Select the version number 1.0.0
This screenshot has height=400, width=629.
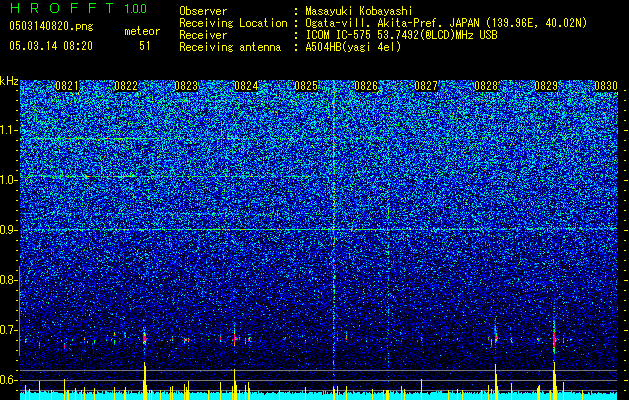coord(135,9)
